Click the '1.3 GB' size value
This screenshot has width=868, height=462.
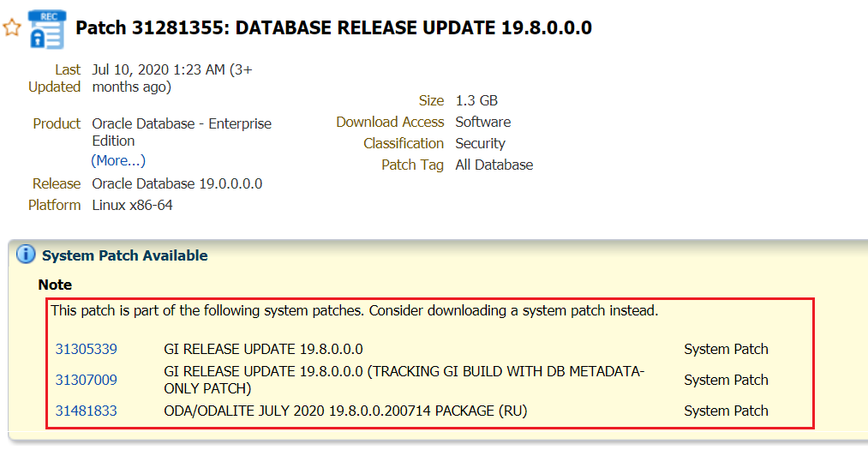(x=476, y=100)
